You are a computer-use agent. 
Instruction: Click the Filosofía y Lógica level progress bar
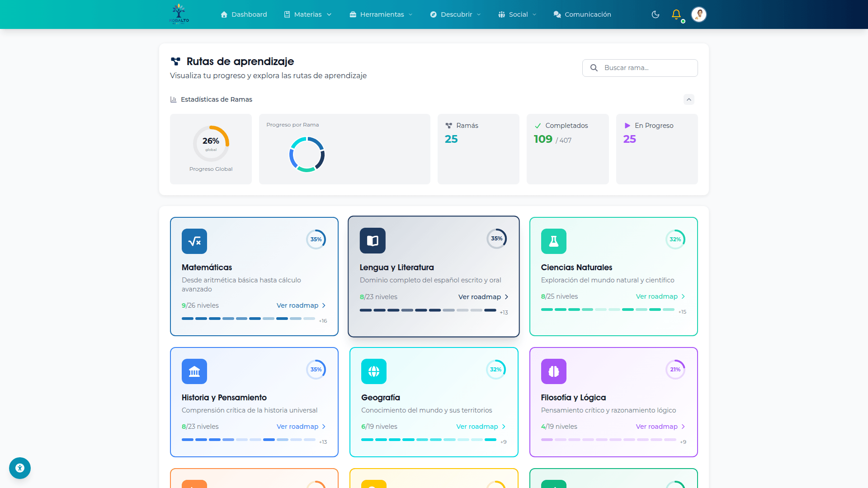[x=609, y=440]
